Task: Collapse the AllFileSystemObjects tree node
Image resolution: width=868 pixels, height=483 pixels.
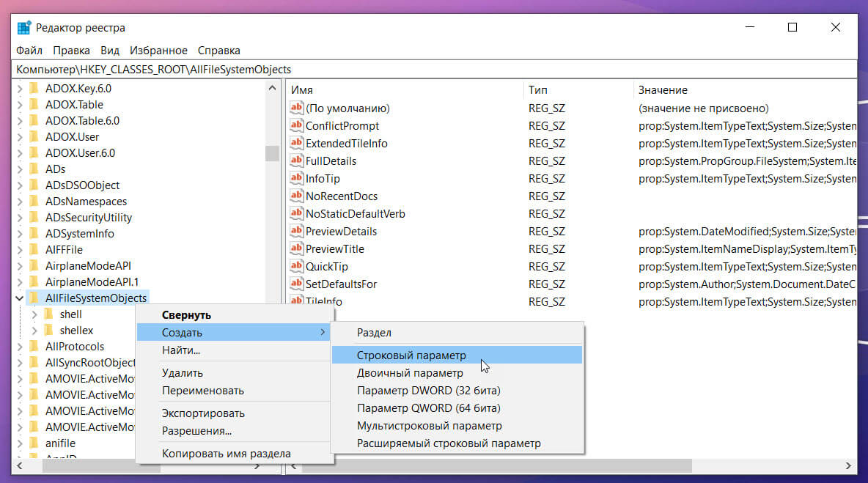Action: 19,298
